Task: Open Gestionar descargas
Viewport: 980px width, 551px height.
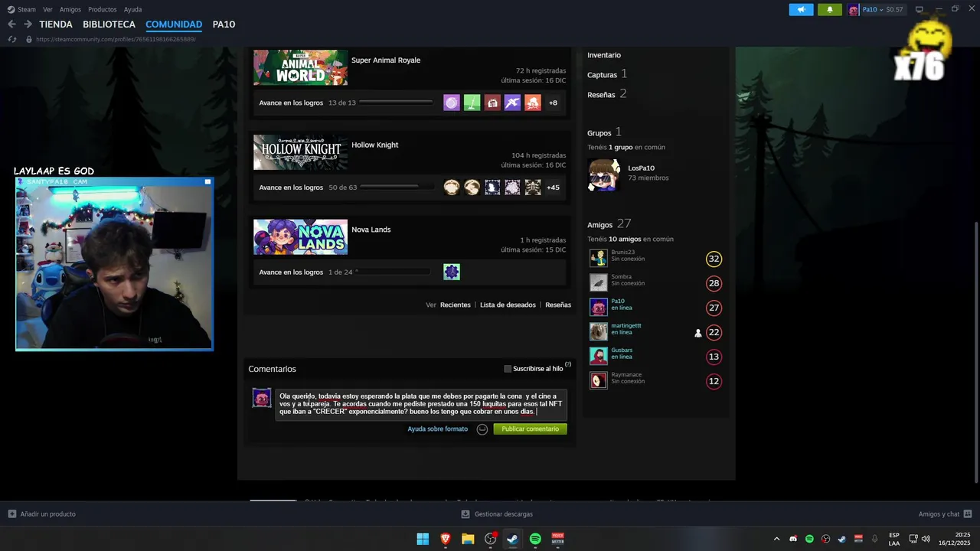Action: tap(497, 514)
